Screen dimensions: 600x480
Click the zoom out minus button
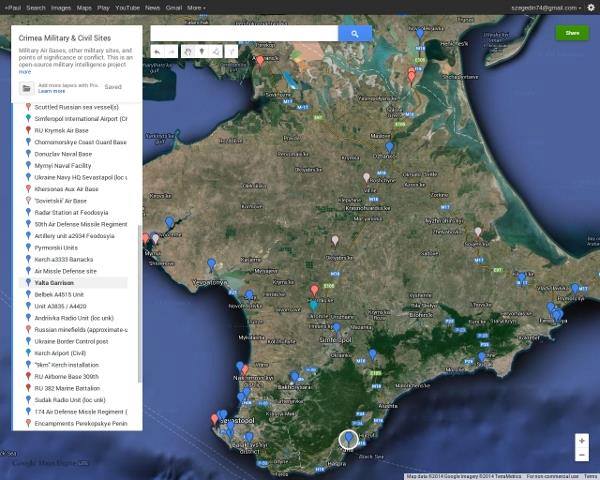(581, 455)
